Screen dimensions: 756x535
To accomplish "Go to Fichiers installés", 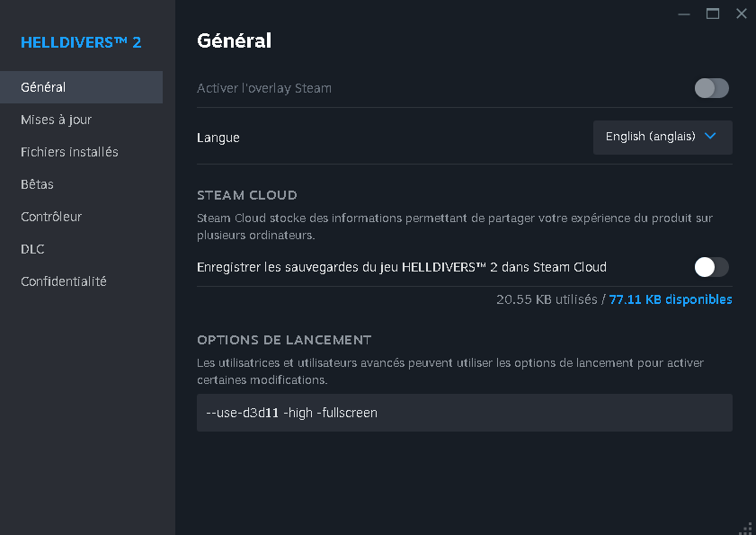I will (x=69, y=152).
